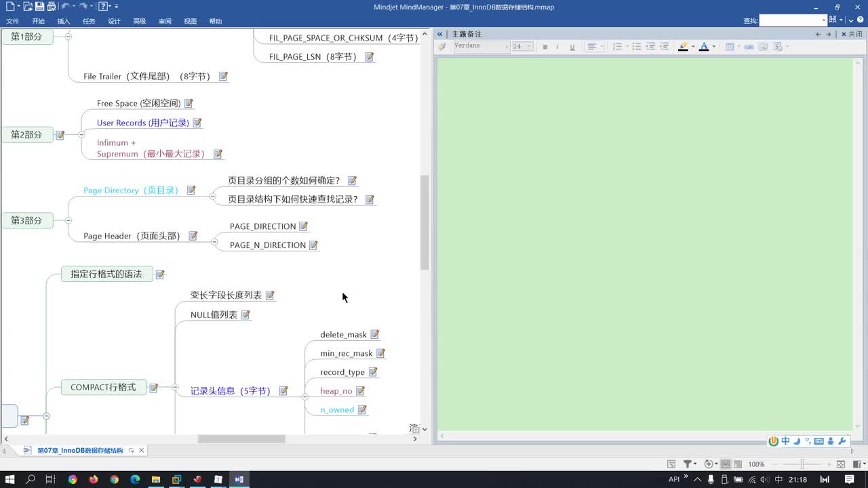Open the notes icon beside User Records (用户记录)
Screen dimensions: 868x488
click(x=197, y=123)
